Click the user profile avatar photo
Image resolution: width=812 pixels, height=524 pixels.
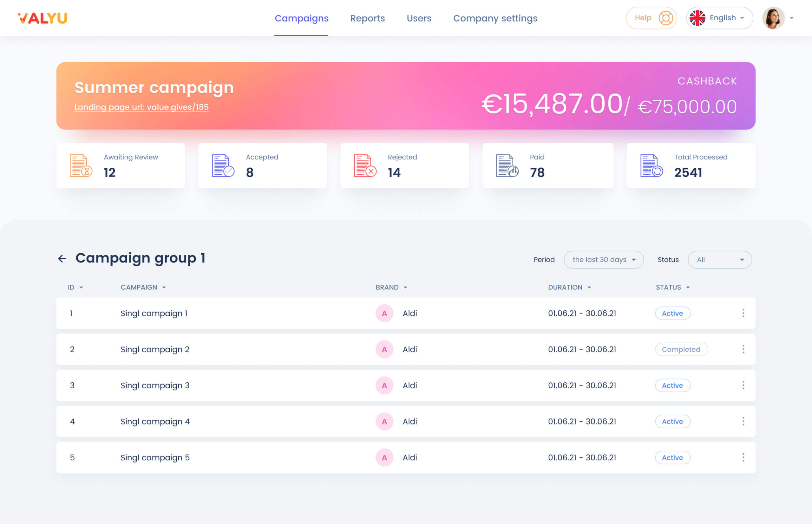click(x=773, y=18)
